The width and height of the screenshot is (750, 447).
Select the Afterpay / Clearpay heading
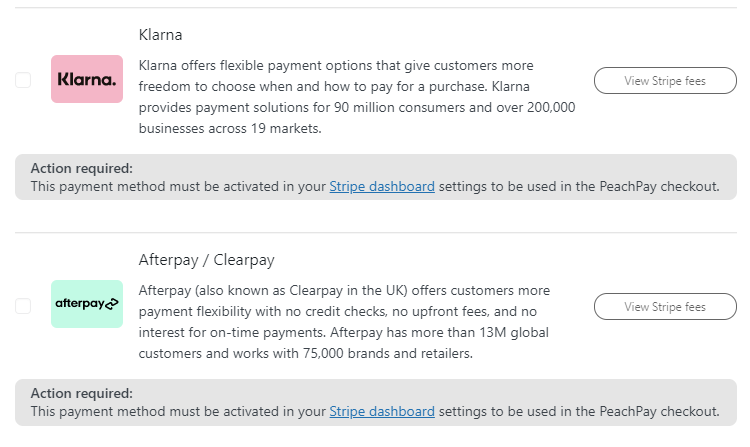207,260
